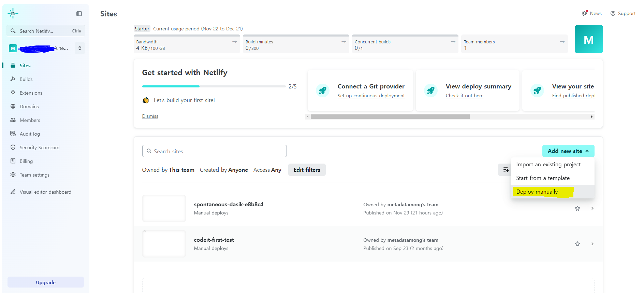Click rocket icon on View deploy summary
The height and width of the screenshot is (293, 644).
tap(431, 90)
